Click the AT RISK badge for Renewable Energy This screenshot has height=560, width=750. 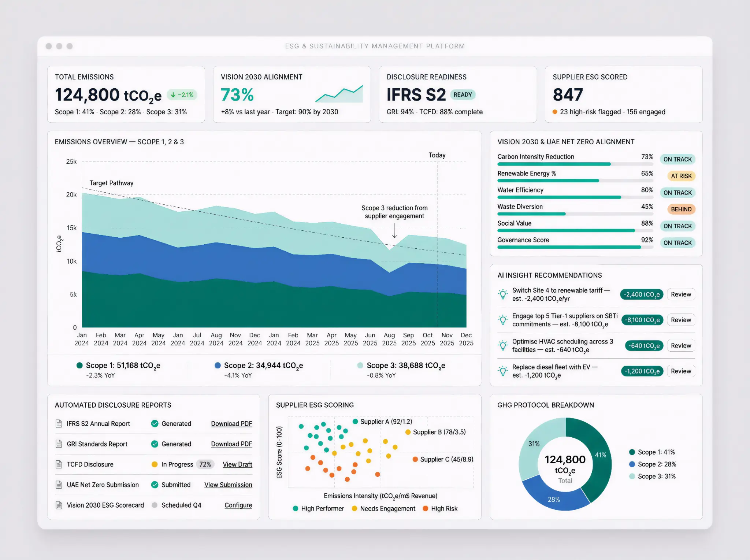680,176
